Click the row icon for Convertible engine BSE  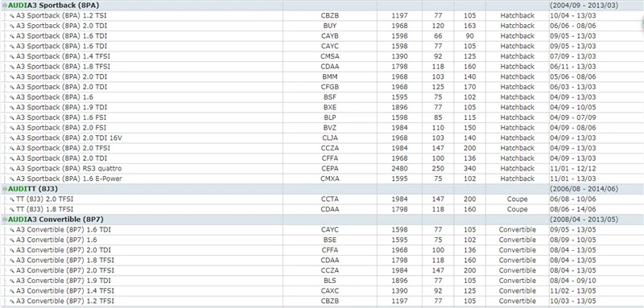tap(12, 240)
